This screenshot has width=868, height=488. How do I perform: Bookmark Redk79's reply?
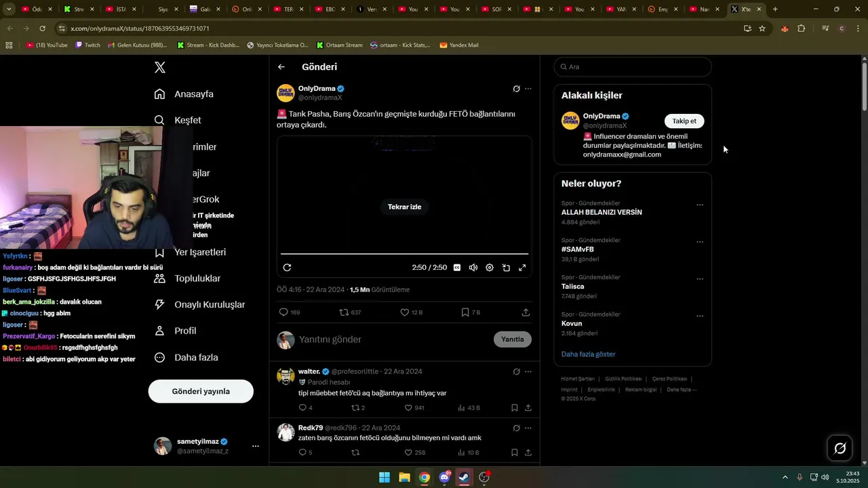[x=515, y=453]
